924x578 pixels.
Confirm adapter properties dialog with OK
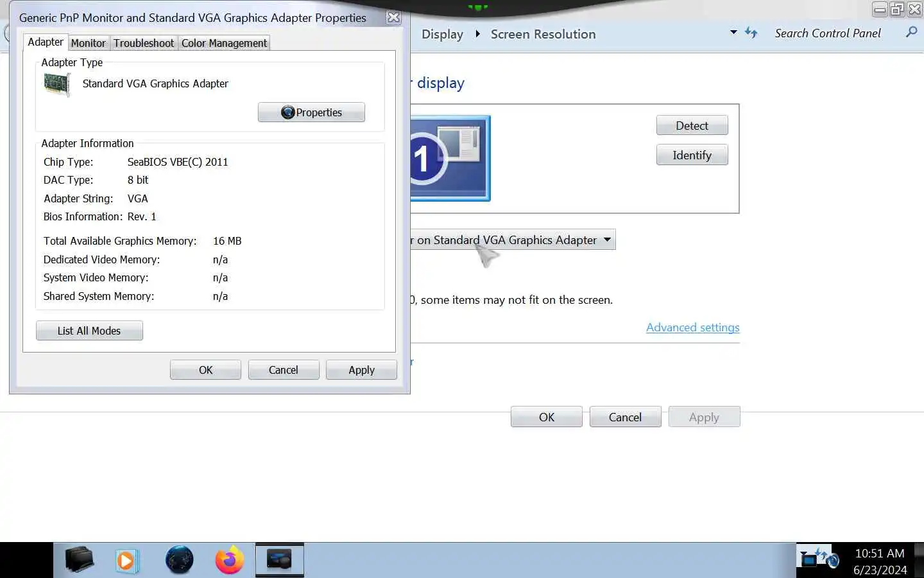(205, 370)
